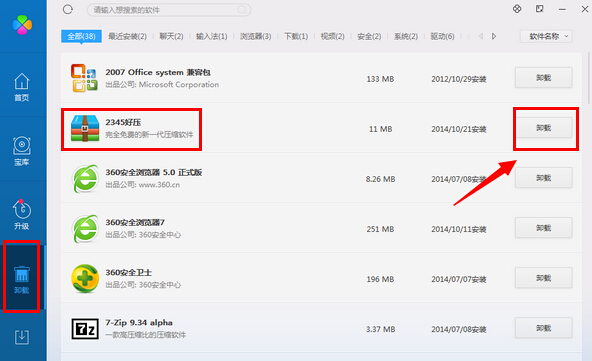The height and width of the screenshot is (361, 592).
Task: Select the 聊天(2) tab
Action: point(171,36)
